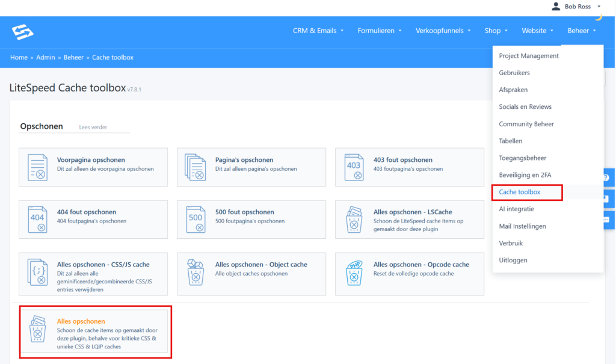Click Alles opschonen - CSS/JS cache title

(103, 265)
